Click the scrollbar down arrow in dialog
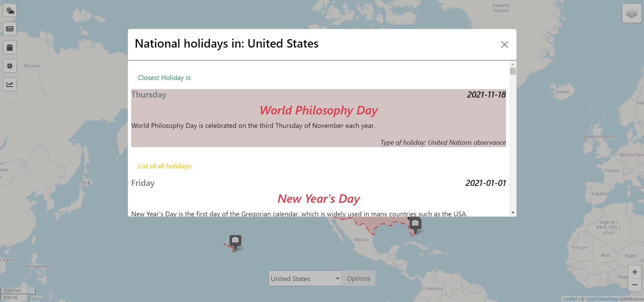The height and width of the screenshot is (302, 644). 513,213
